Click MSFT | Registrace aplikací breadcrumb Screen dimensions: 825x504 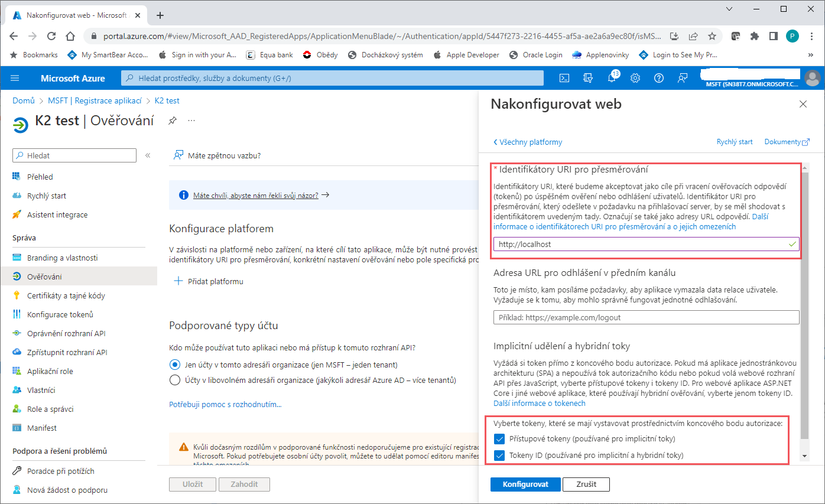[x=95, y=101]
